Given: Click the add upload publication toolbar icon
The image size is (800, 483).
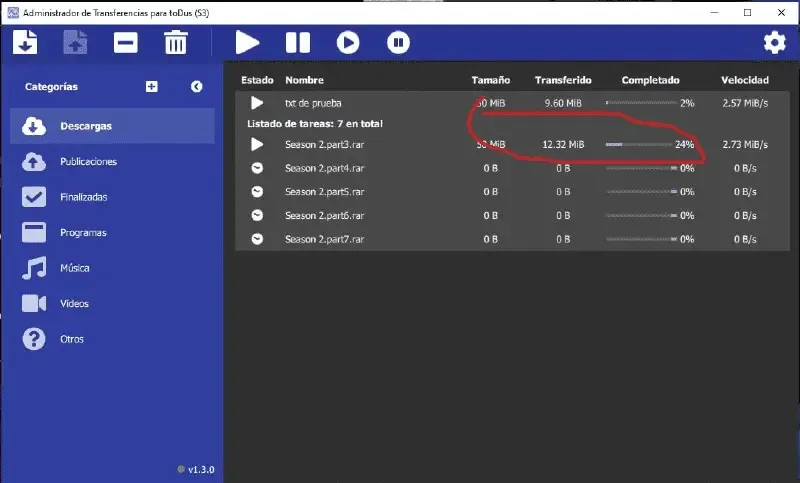Looking at the screenshot, I should [x=75, y=42].
